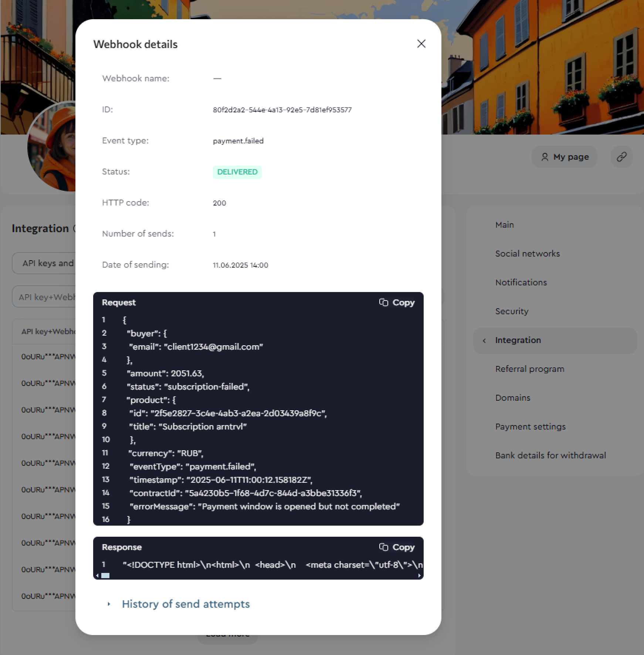The image size is (644, 655).
Task: Open Main in the settings menu
Action: point(504,225)
